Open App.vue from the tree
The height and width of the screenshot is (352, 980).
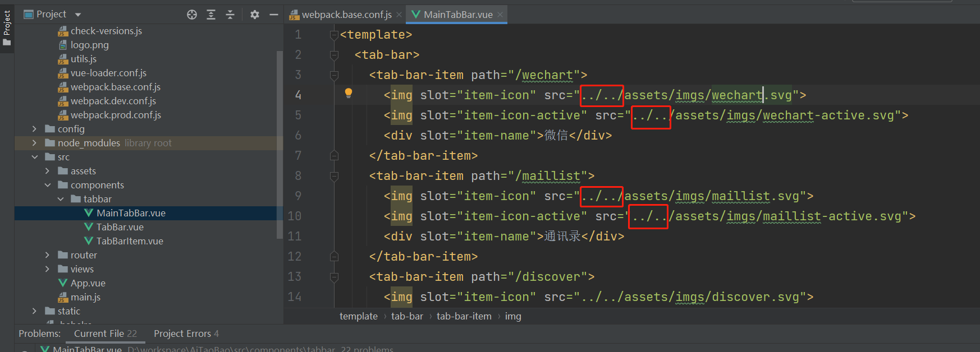coord(88,283)
